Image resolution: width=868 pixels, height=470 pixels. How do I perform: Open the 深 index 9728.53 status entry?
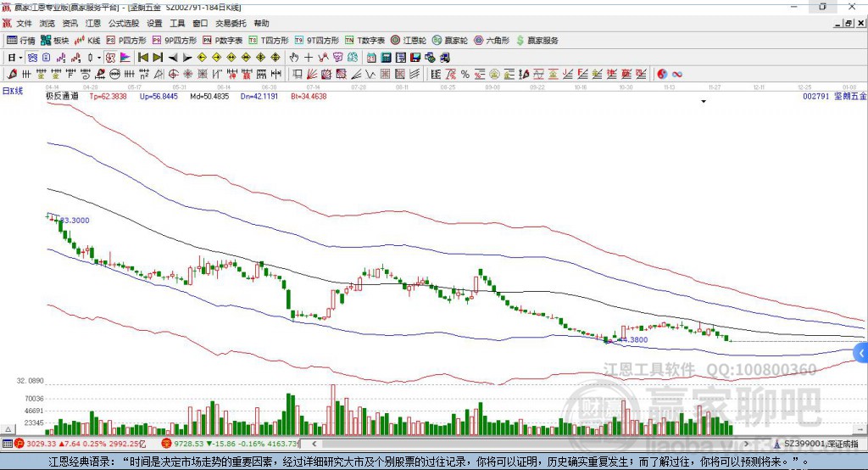tap(231, 444)
